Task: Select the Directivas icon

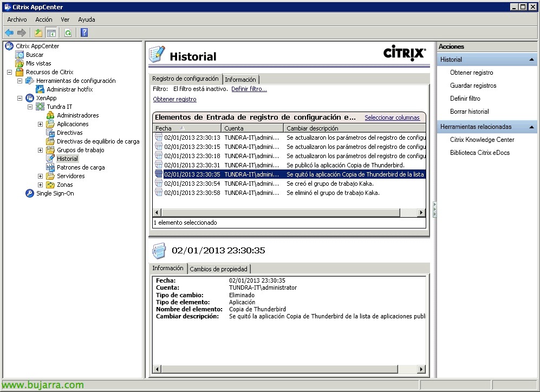Action: pyautogui.click(x=50, y=133)
